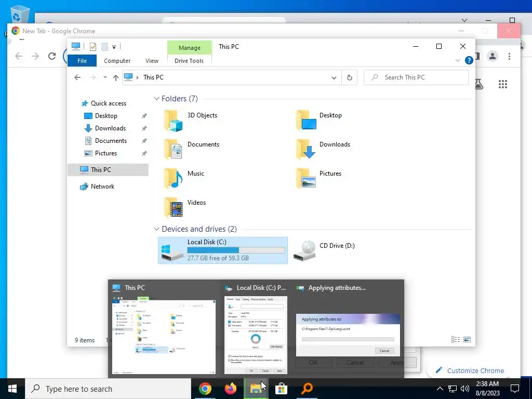Collapse the Devices and drives (2) group
532x399 pixels.
pyautogui.click(x=156, y=229)
